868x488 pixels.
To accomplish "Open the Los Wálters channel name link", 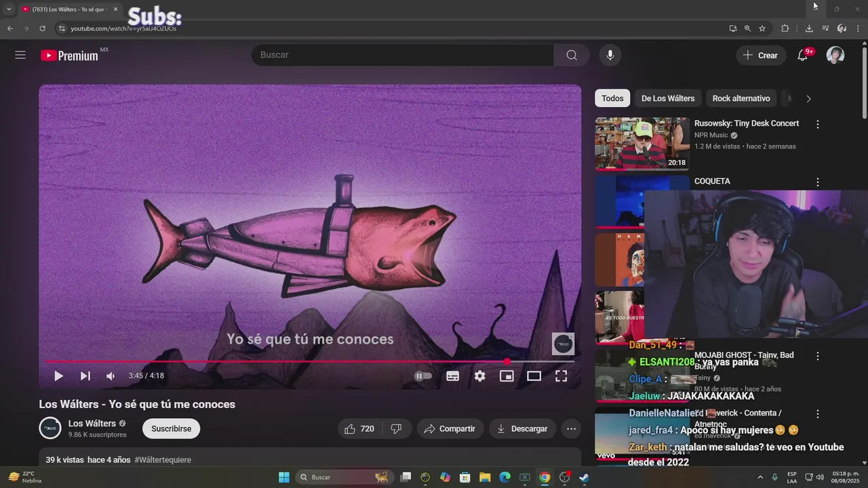I will tap(92, 424).
